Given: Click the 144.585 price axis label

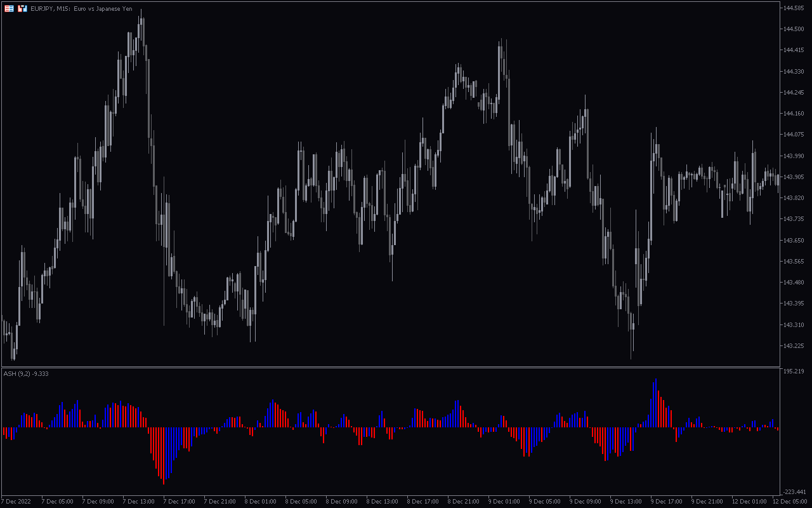Looking at the screenshot, I should coord(794,8).
